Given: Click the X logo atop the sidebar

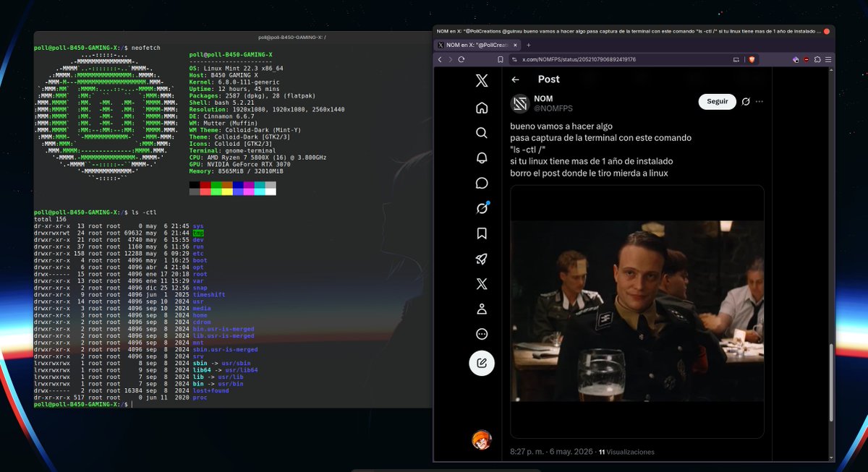Looking at the screenshot, I should click(482, 82).
